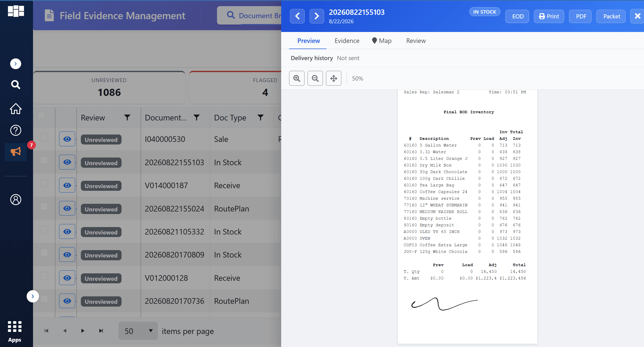Print the document
This screenshot has height=347, width=644.
point(549,17)
